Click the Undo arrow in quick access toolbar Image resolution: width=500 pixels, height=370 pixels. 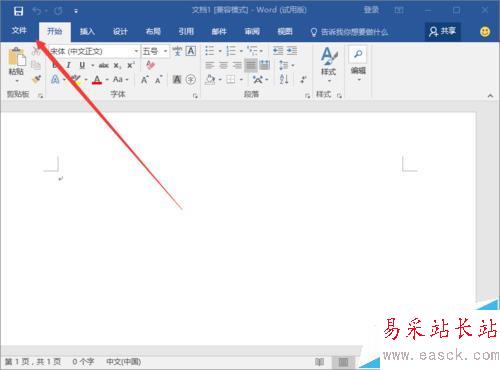click(x=37, y=11)
